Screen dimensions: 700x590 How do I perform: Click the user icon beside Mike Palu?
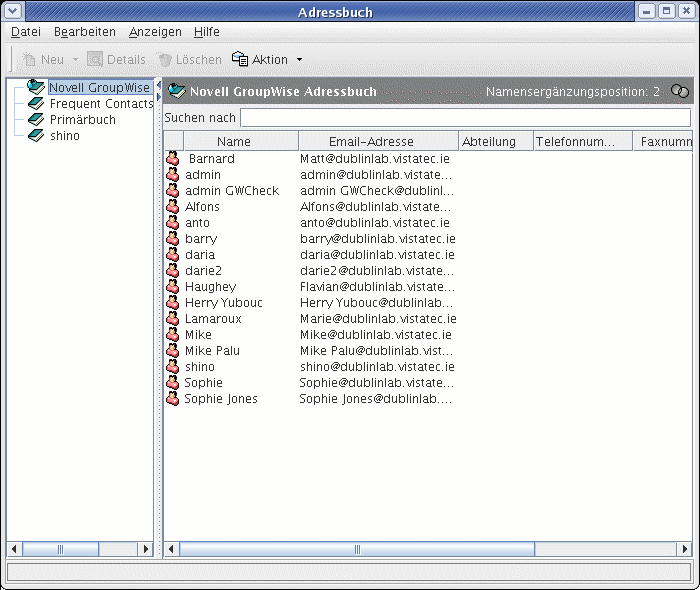173,351
